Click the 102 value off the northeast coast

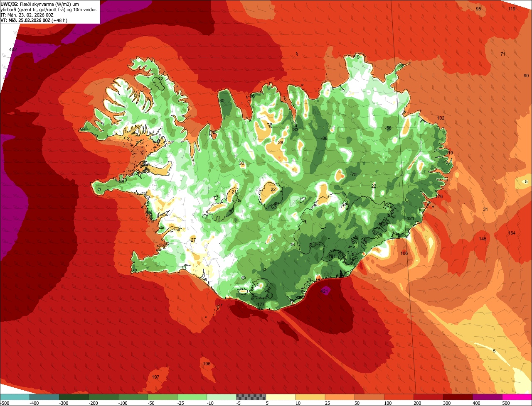[441, 118]
